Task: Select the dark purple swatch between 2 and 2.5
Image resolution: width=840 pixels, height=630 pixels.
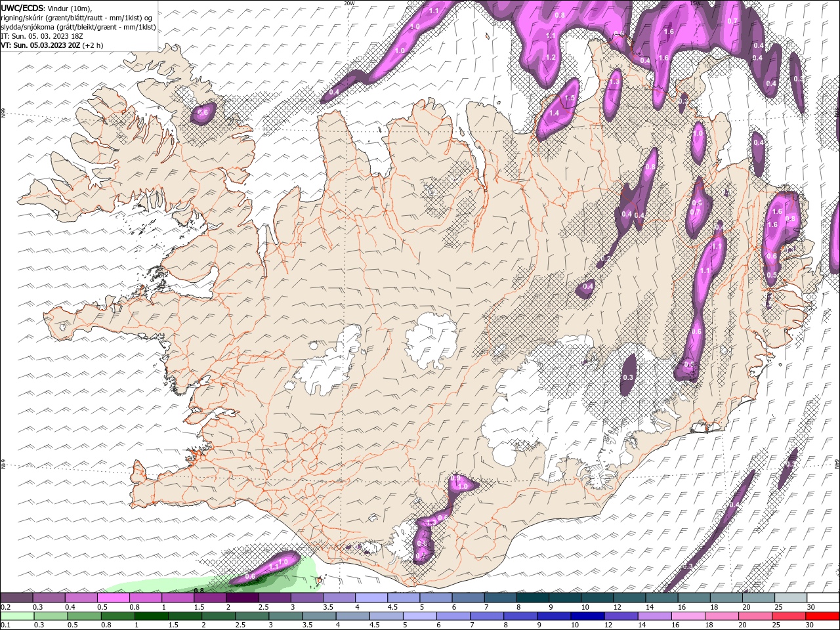Action: [x=242, y=597]
